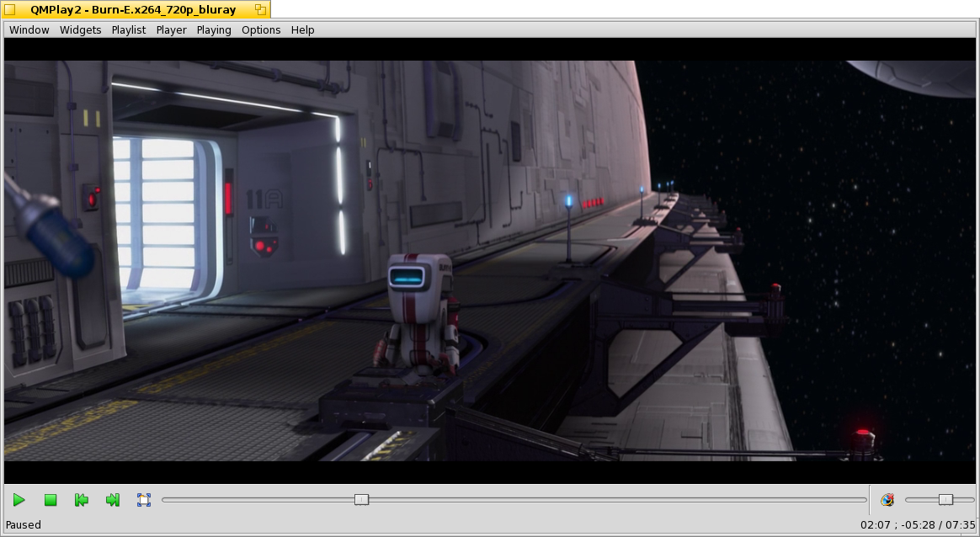Open the Widgets menu

[x=80, y=30]
